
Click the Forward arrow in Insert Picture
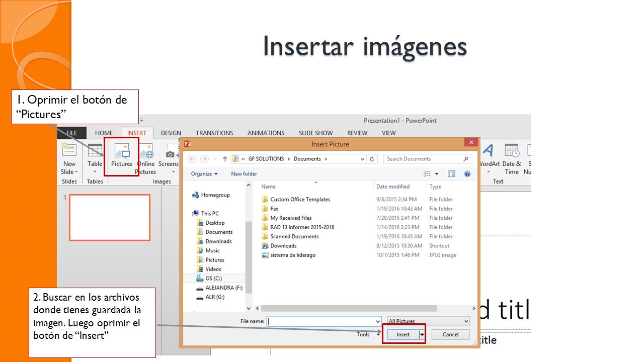[204, 159]
